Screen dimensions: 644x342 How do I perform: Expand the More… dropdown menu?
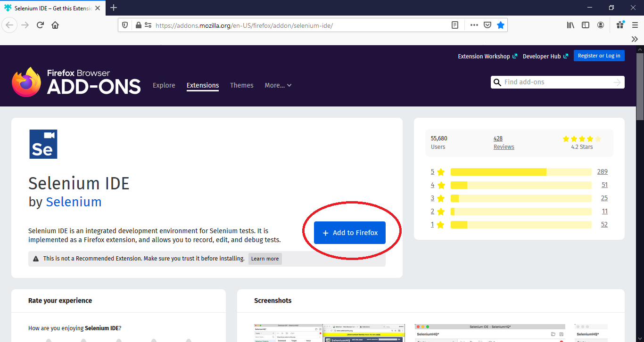(278, 85)
